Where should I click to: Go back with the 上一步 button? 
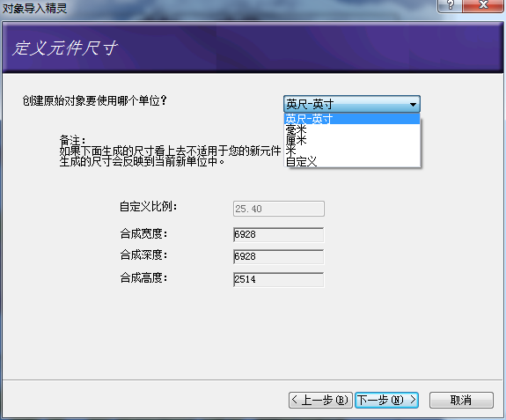[x=320, y=401]
